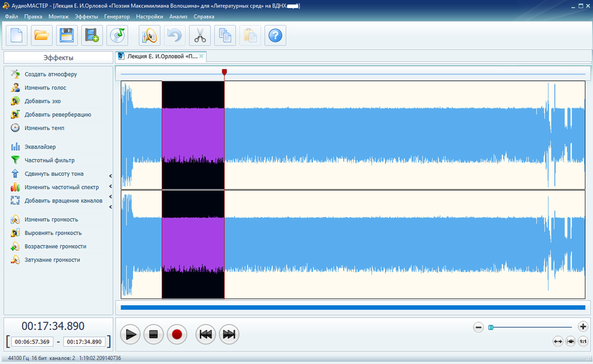
Task: Close the Лекция Е. И.Орловой tab
Action: (202, 57)
